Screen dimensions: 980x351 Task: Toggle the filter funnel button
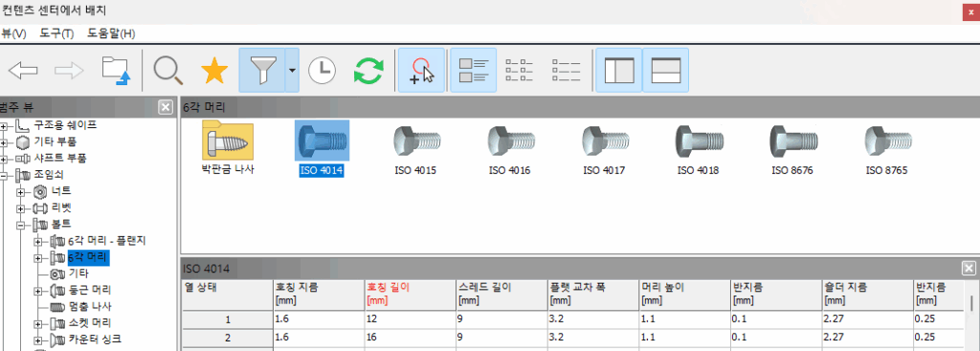coord(262,70)
